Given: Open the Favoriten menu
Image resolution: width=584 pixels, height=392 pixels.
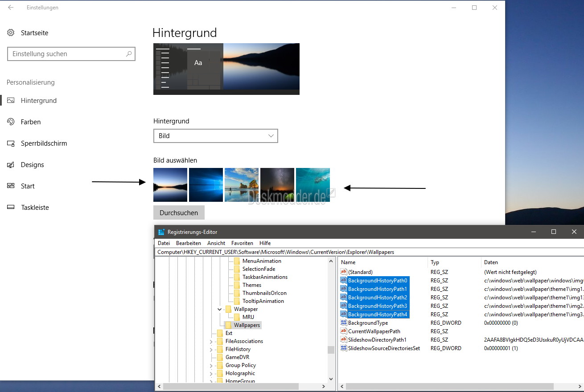Looking at the screenshot, I should [x=242, y=243].
